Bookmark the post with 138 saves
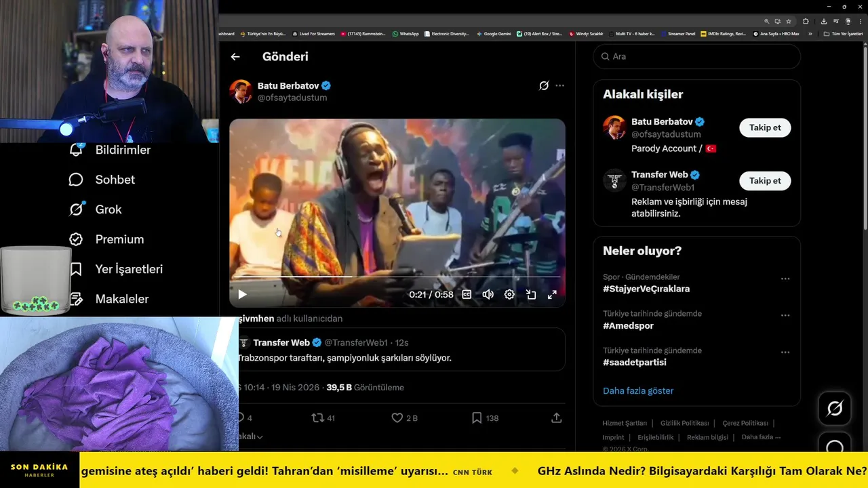Image resolution: width=868 pixels, height=488 pixels. 477,418
